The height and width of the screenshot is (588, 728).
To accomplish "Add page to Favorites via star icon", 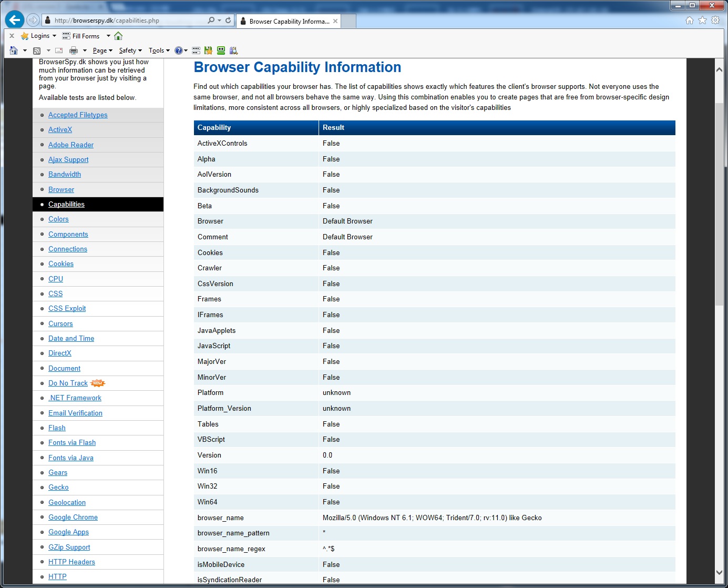I will [702, 20].
